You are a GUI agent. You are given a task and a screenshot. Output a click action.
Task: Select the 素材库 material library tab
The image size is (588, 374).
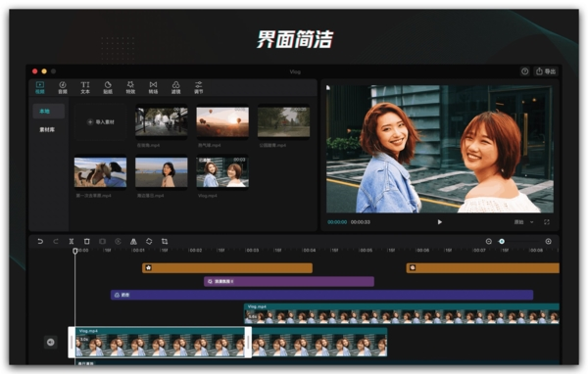[47, 129]
